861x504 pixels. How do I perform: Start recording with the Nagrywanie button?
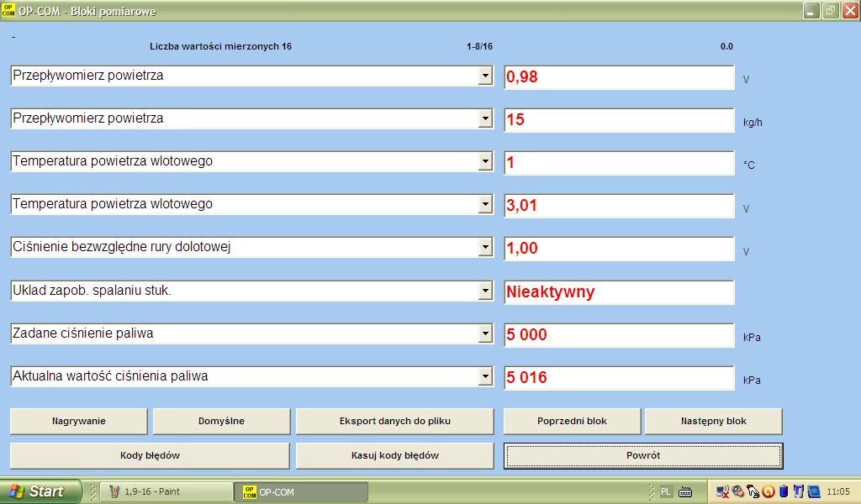(78, 421)
